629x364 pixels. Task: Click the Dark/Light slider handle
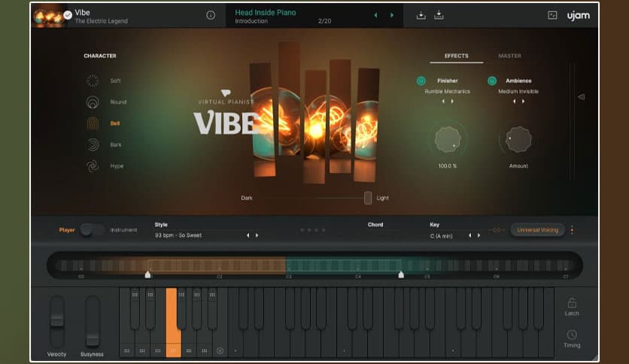(368, 198)
